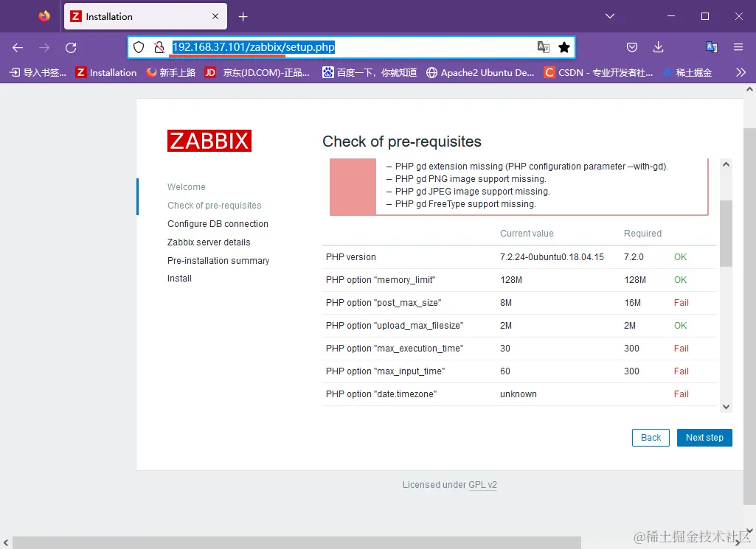This screenshot has width=756, height=549.
Task: Open the CSDN bookmark
Action: 598,73
